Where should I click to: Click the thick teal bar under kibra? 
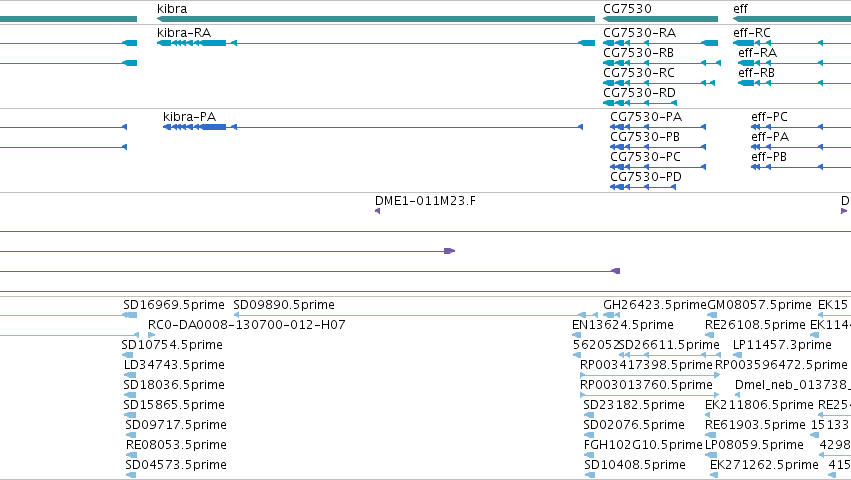click(376, 20)
